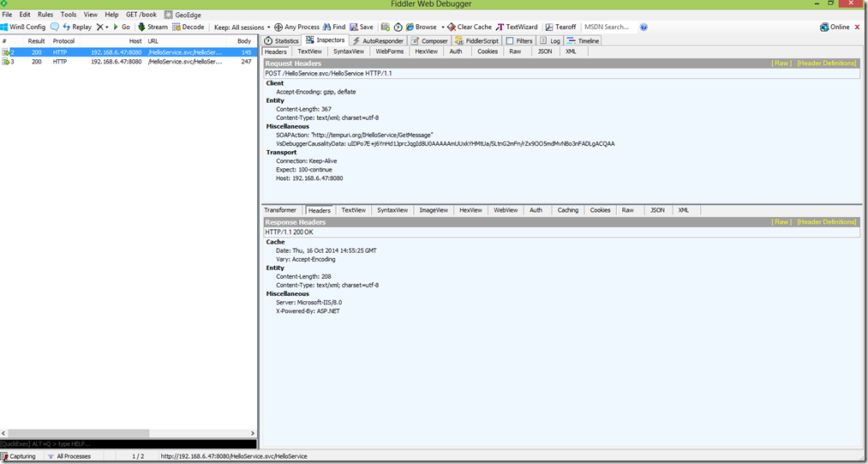Click Header Definitions link in Response Headers
Image resolution: width=868 pixels, height=464 pixels.
pyautogui.click(x=827, y=222)
